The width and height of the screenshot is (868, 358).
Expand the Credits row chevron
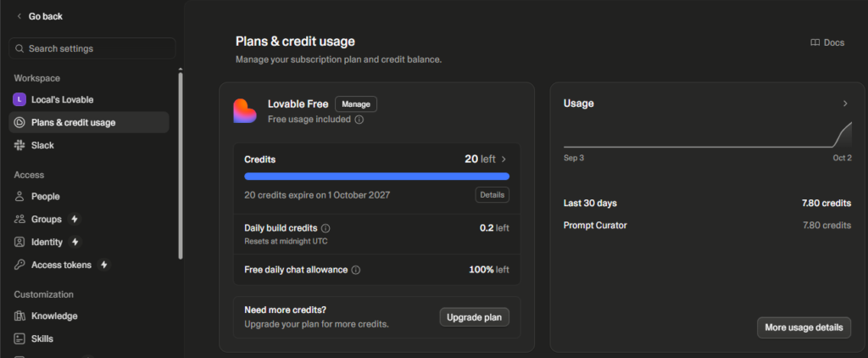pos(504,159)
